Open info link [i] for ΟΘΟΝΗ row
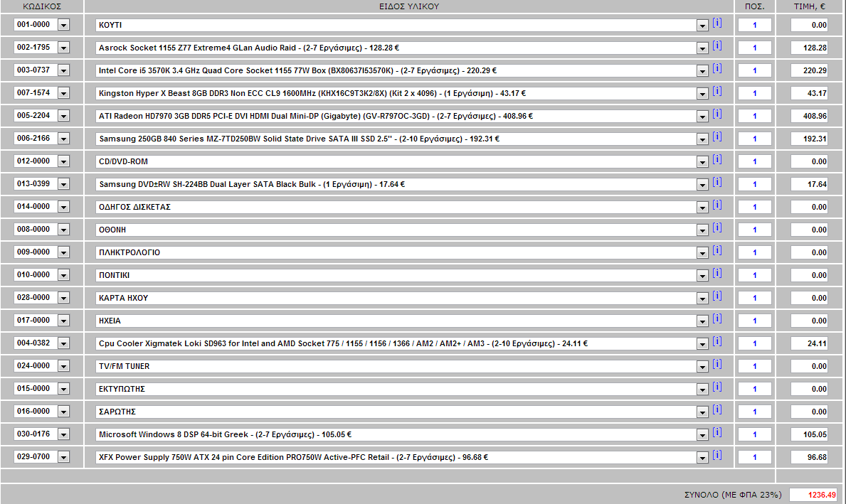The width and height of the screenshot is (846, 504). (x=717, y=227)
